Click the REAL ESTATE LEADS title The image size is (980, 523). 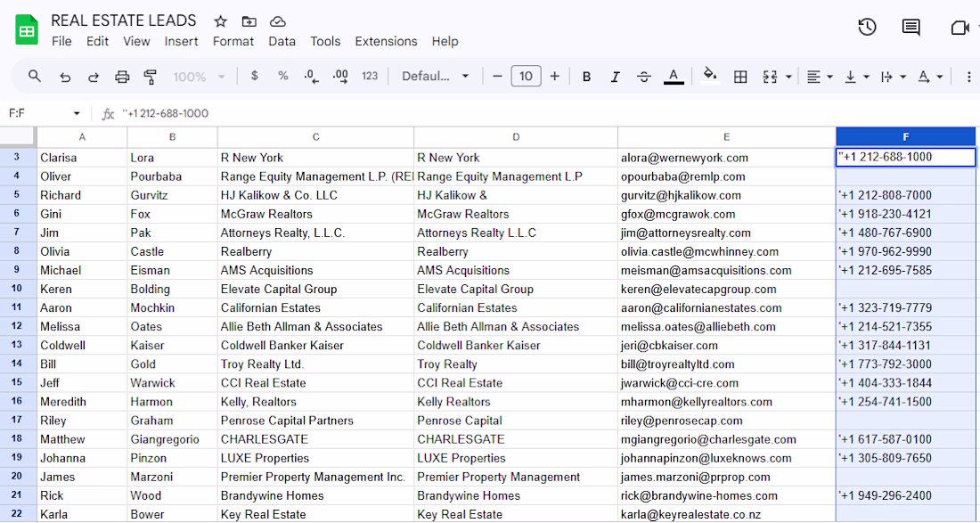pos(123,20)
